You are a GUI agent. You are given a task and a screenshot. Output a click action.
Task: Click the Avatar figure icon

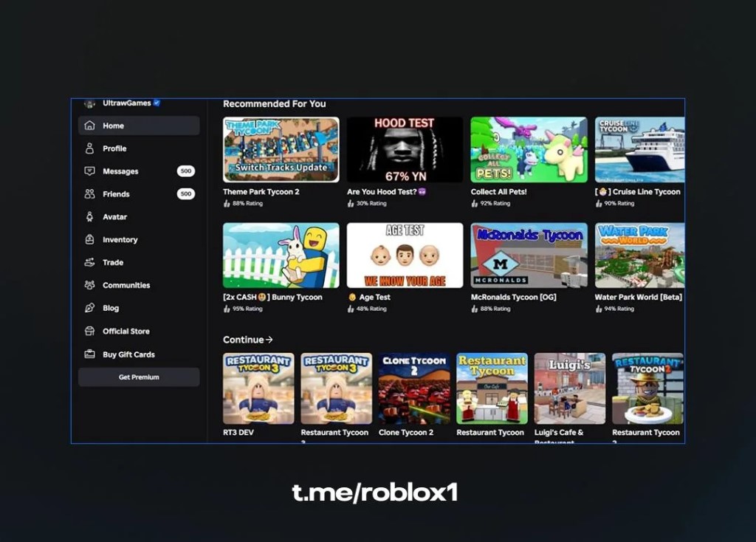(89, 216)
